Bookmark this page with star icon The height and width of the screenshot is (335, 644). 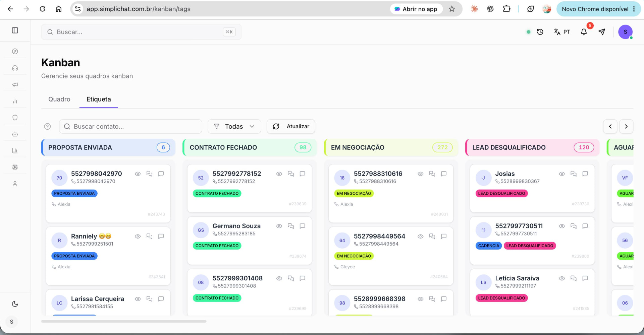click(452, 9)
